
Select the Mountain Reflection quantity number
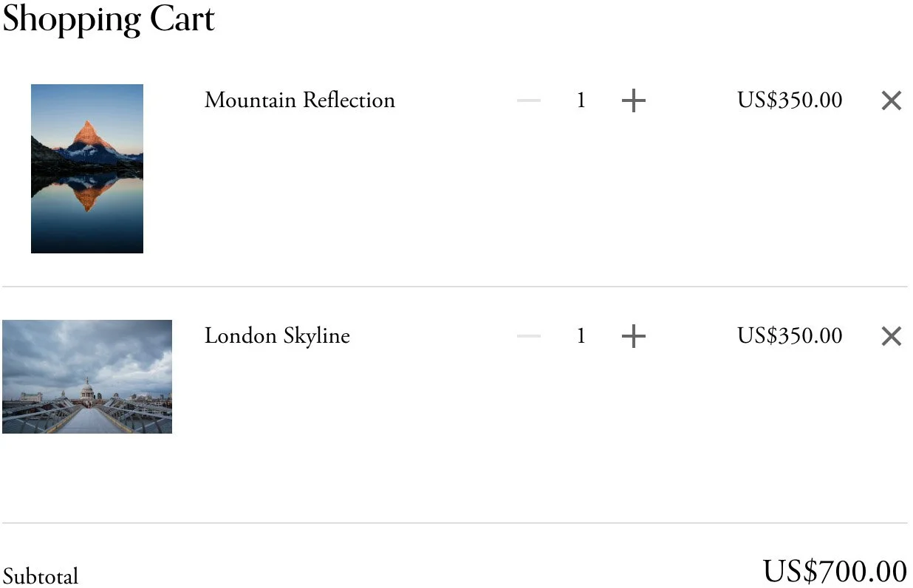581,100
